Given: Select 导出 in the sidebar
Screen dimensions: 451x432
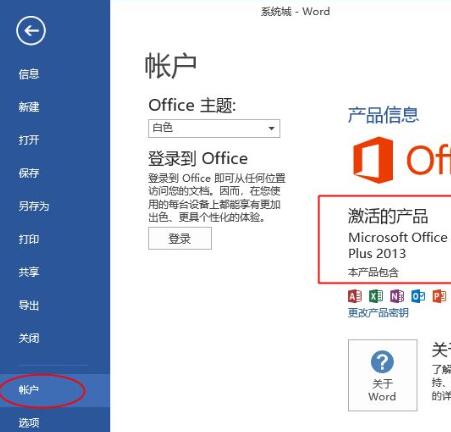Looking at the screenshot, I should (x=29, y=305).
